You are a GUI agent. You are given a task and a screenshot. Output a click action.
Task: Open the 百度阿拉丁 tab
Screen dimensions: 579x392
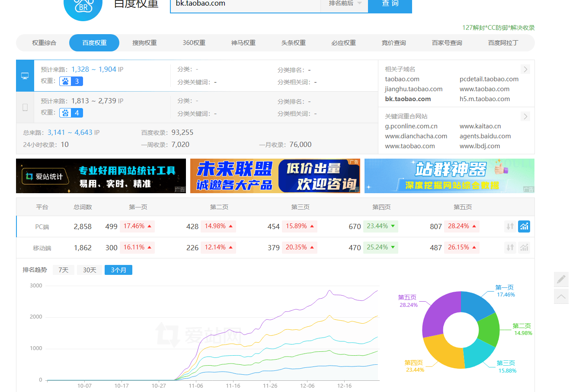[x=503, y=43]
